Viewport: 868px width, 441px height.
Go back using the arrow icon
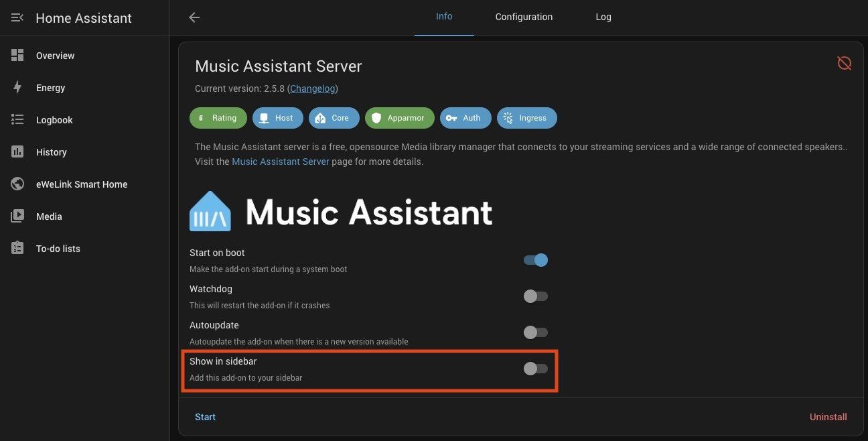(x=194, y=17)
